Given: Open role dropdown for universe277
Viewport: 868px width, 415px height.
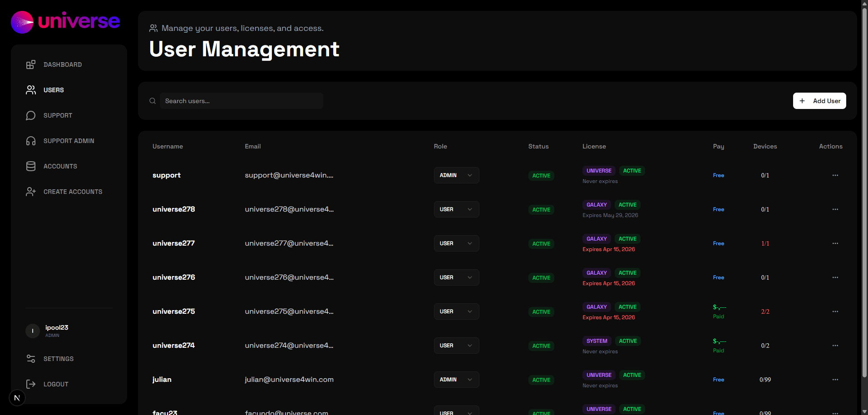Looking at the screenshot, I should click(456, 243).
